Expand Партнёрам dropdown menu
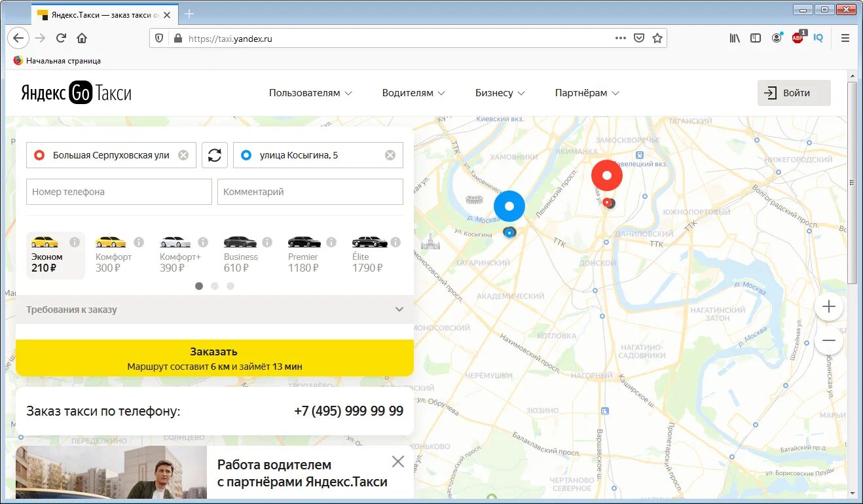The height and width of the screenshot is (504, 863). [587, 93]
